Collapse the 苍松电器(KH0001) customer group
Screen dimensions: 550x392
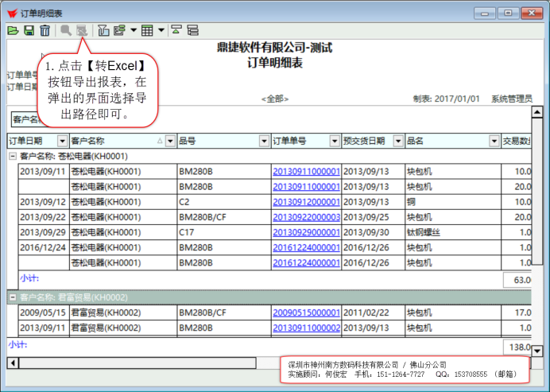coord(13,156)
